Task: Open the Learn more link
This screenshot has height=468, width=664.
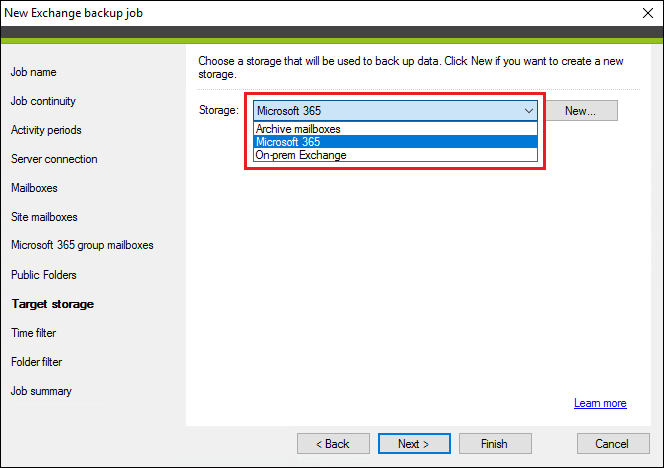Action: click(x=600, y=403)
